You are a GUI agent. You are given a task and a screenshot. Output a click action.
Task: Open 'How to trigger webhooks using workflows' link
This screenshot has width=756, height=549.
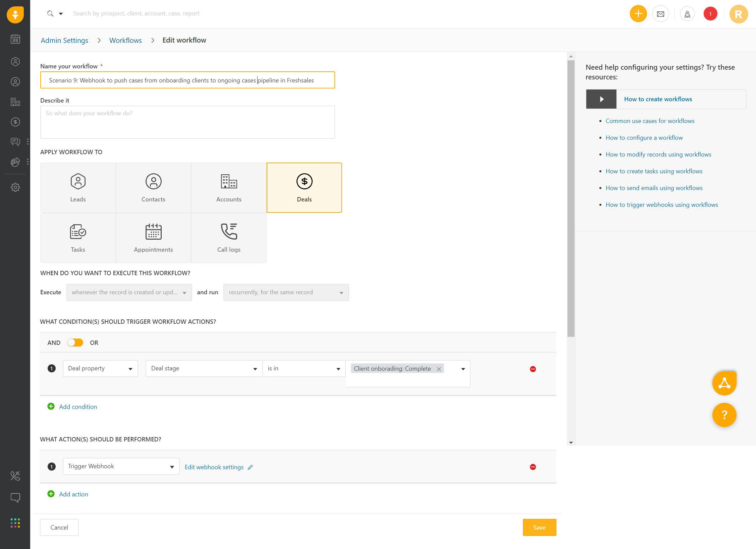click(x=661, y=205)
